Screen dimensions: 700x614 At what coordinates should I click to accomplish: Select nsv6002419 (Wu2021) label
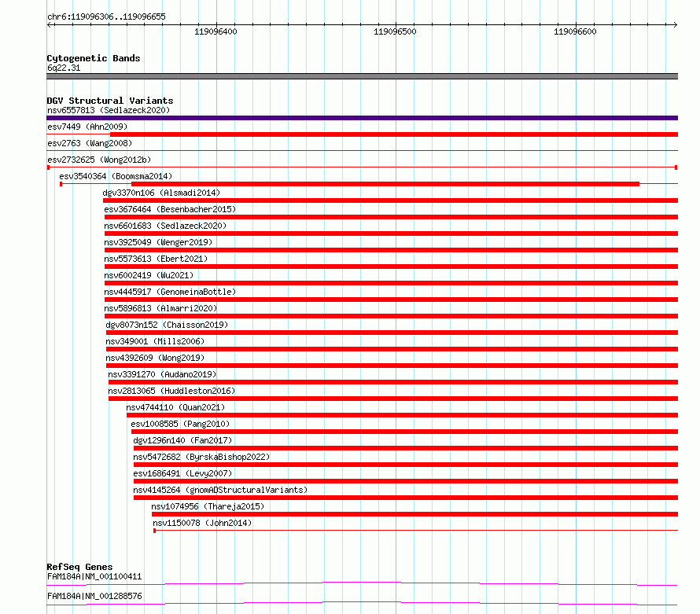point(149,275)
